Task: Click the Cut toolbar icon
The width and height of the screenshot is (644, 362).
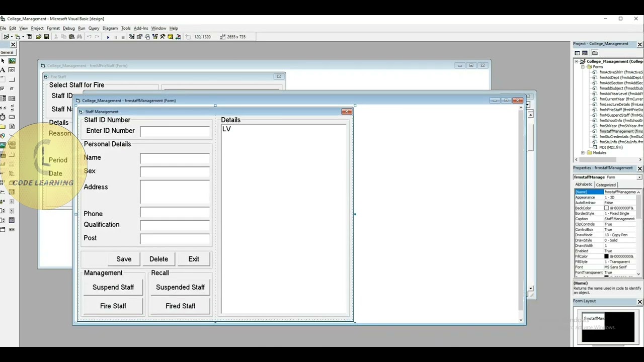Action: (56, 37)
